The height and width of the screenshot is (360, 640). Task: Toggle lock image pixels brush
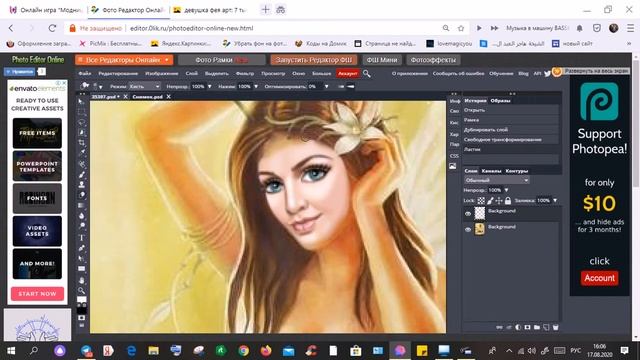coord(490,200)
